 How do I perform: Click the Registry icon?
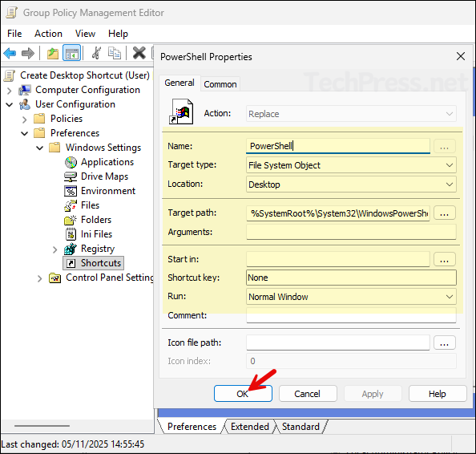coord(71,249)
